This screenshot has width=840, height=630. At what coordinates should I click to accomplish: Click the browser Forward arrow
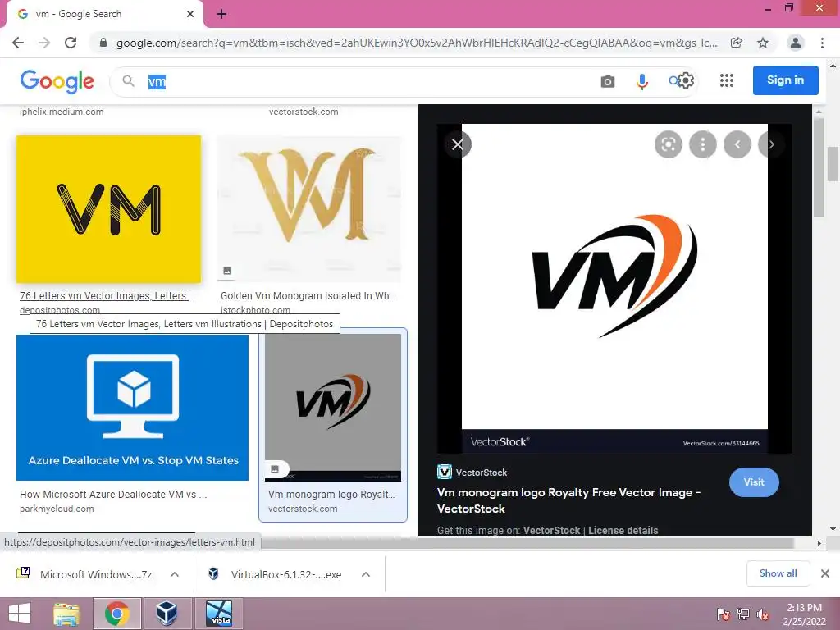point(44,43)
